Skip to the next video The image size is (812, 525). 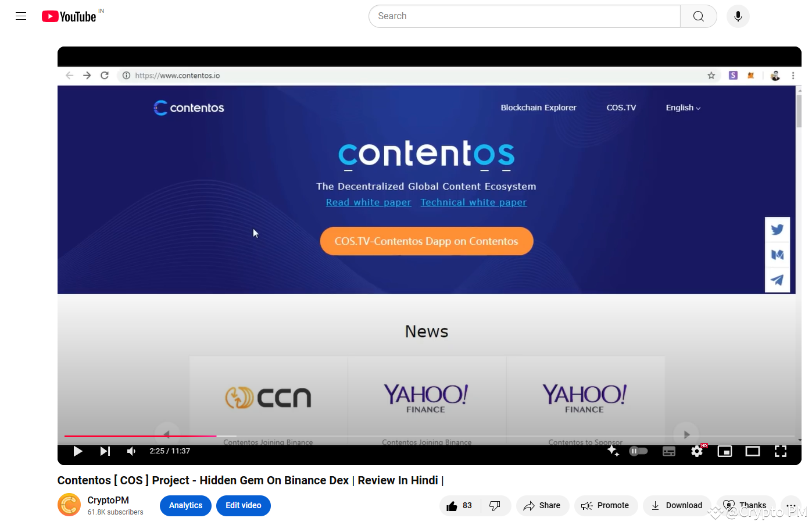(105, 451)
